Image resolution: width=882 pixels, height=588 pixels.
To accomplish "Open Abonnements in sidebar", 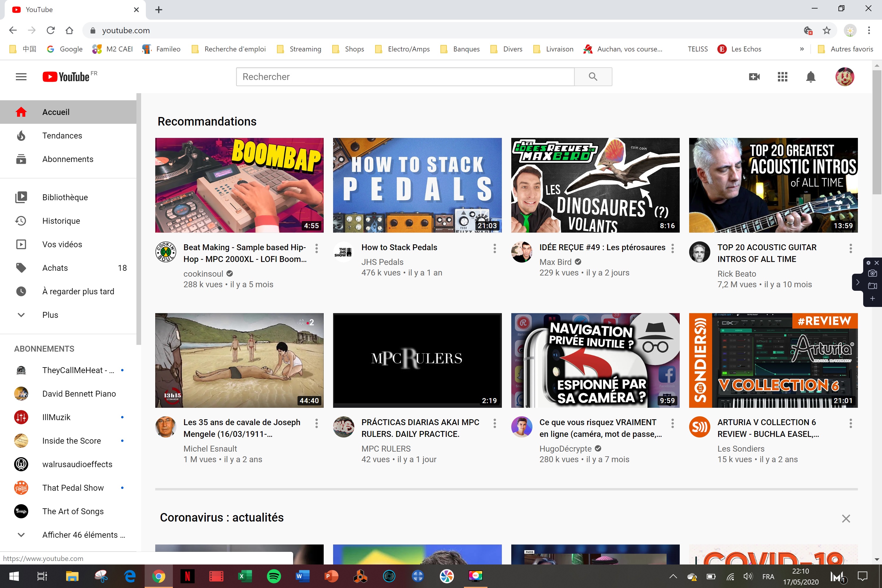I will 68,159.
